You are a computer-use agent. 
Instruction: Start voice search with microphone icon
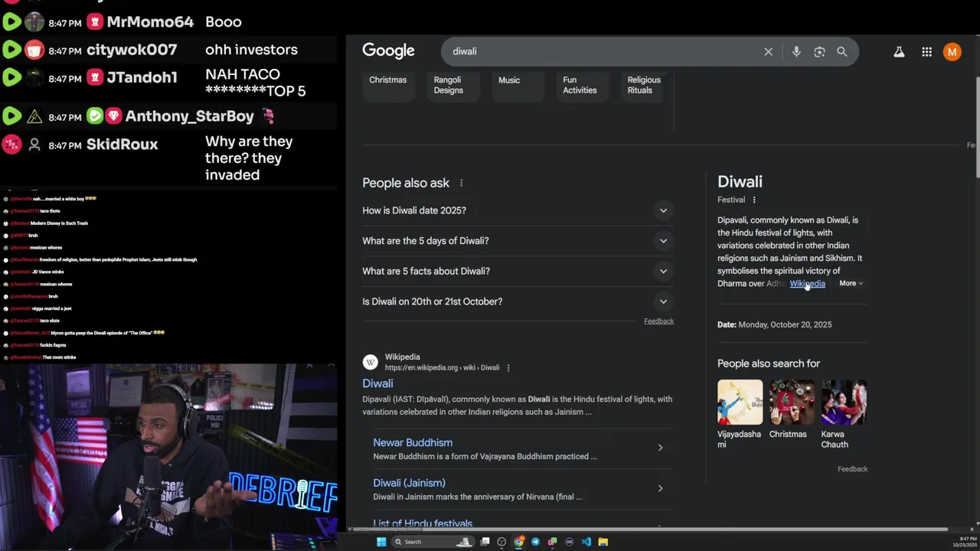click(x=796, y=51)
